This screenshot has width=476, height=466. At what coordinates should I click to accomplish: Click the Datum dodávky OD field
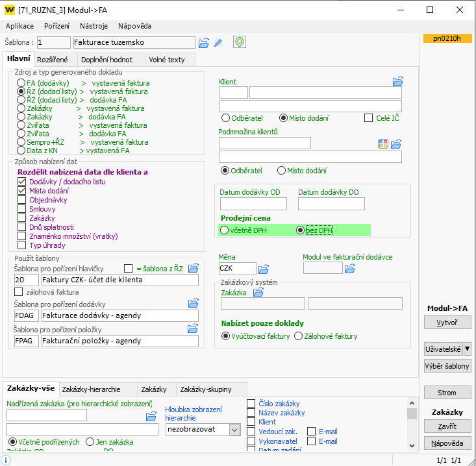click(253, 204)
